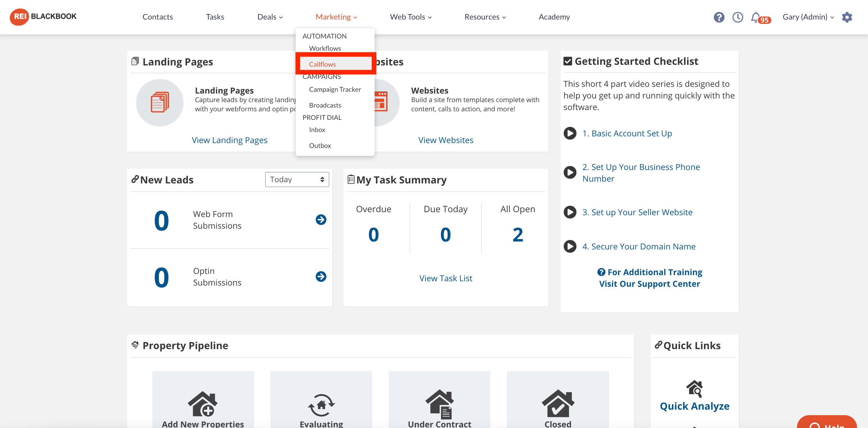Viewport: 868px width, 428px height.
Task: Click View Landing Pages link
Action: tap(230, 140)
